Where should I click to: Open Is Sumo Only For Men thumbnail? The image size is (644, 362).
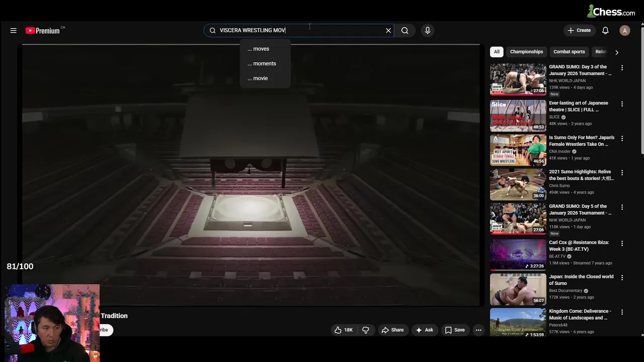point(518,149)
